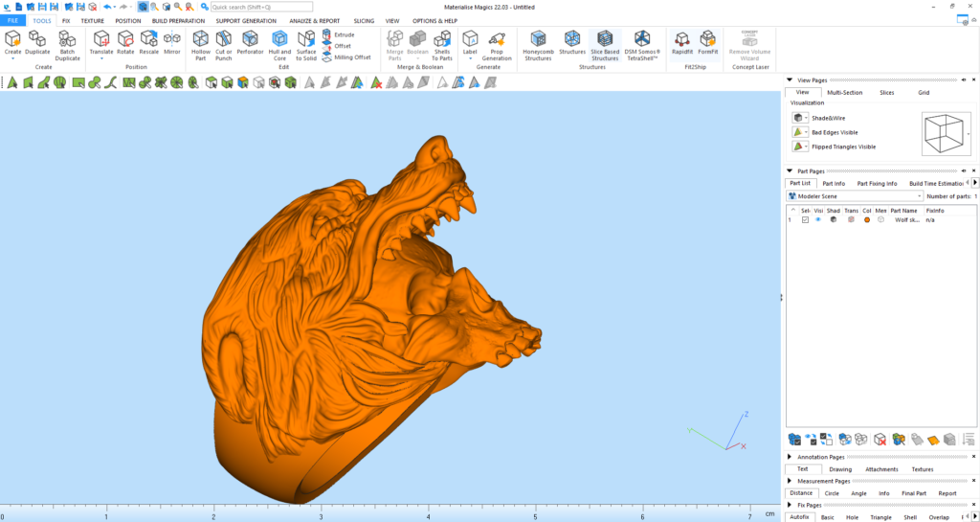Select the Rescale tool
The width and height of the screenshot is (980, 522).
tap(148, 44)
